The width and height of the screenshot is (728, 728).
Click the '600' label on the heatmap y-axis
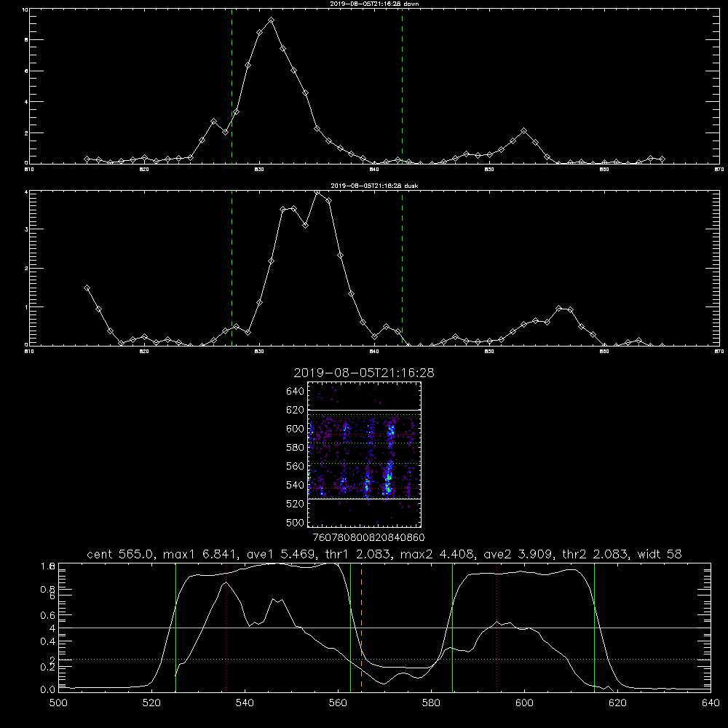pyautogui.click(x=296, y=429)
